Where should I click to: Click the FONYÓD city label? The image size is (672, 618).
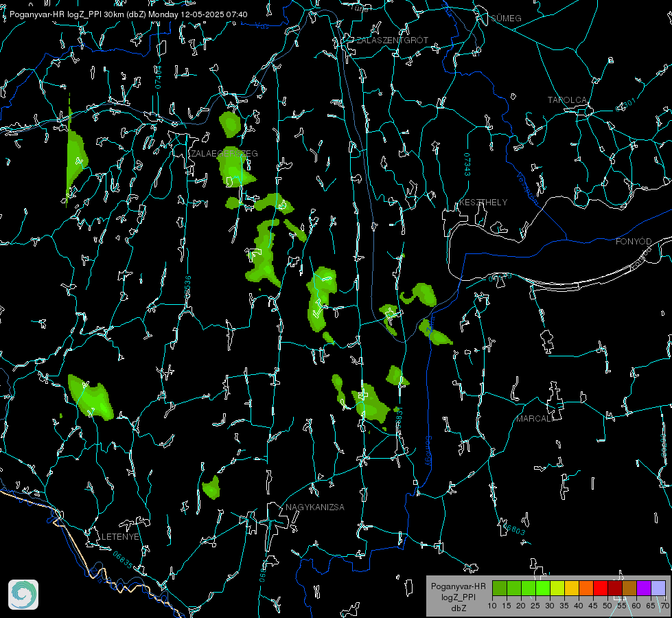[634, 242]
